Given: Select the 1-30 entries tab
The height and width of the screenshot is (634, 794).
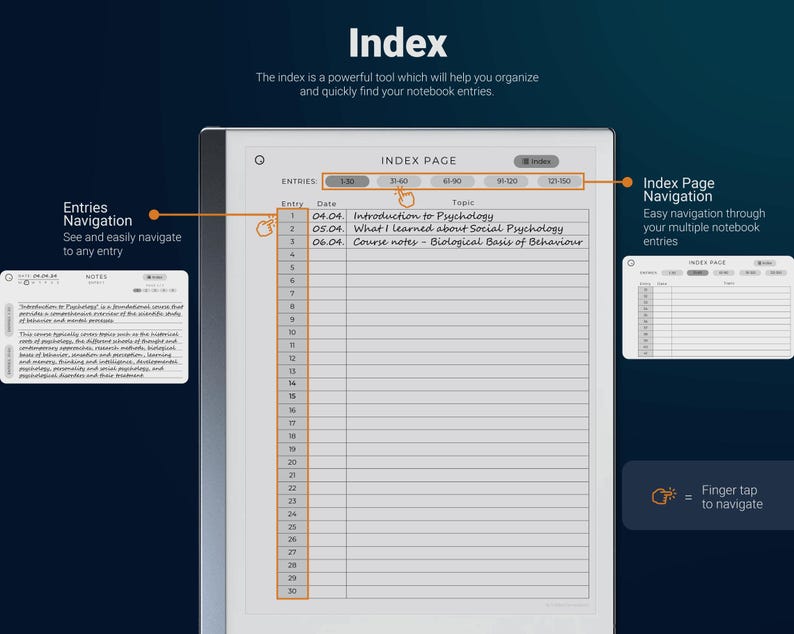Looking at the screenshot, I should point(347,181).
